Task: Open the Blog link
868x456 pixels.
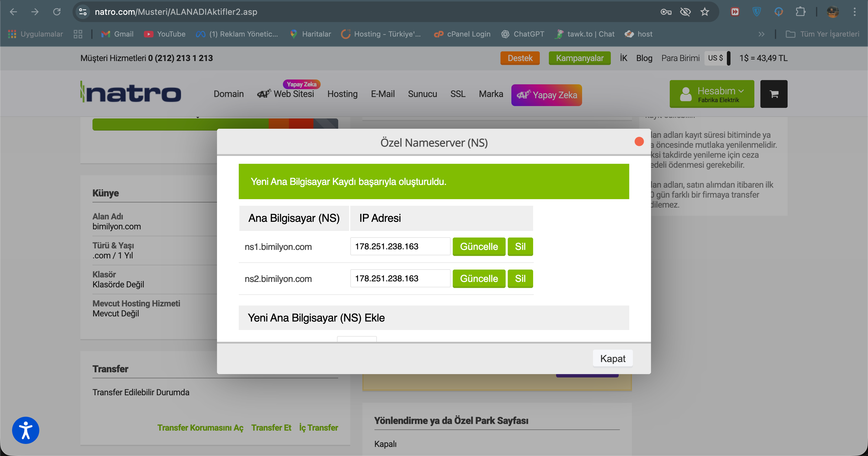Action: pyautogui.click(x=644, y=58)
